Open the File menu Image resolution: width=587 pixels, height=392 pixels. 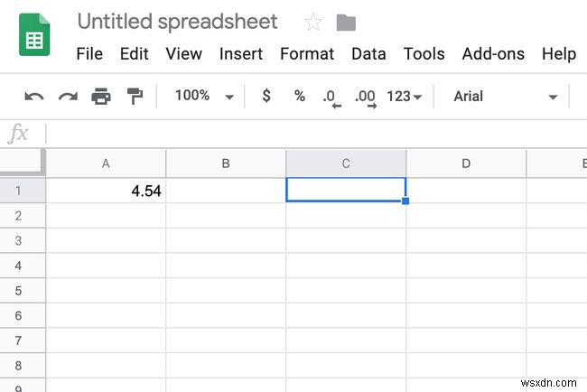click(x=89, y=53)
